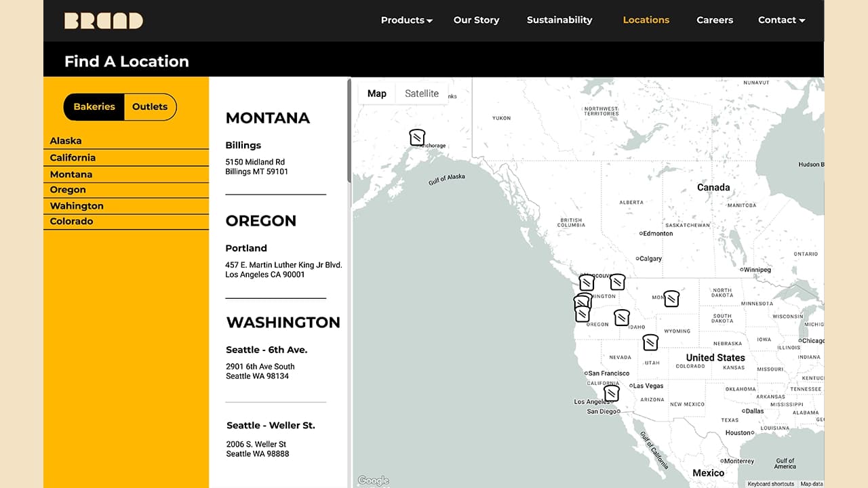Screen dimensions: 868x488
Task: Open the Keyboard shortcuts link on the map
Action: [770, 484]
